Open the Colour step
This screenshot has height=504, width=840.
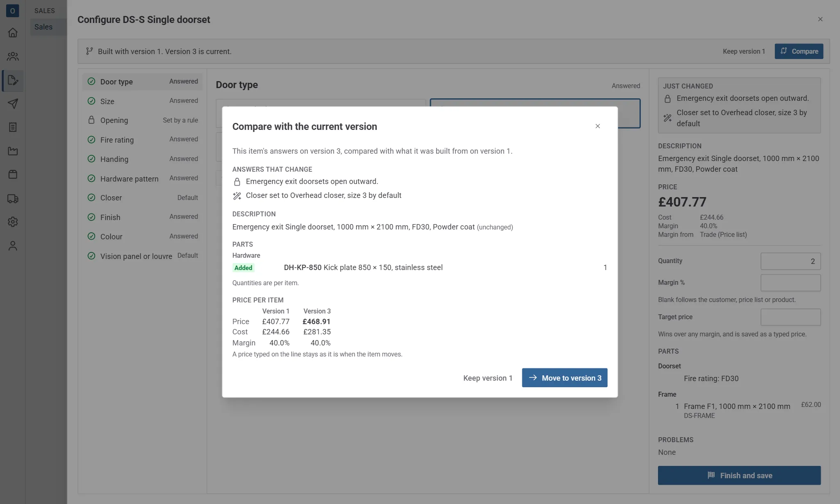[x=143, y=236]
